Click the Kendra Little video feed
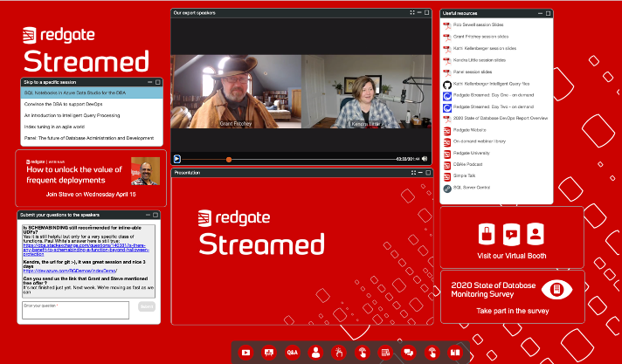This screenshot has width=622, height=364. (x=367, y=92)
